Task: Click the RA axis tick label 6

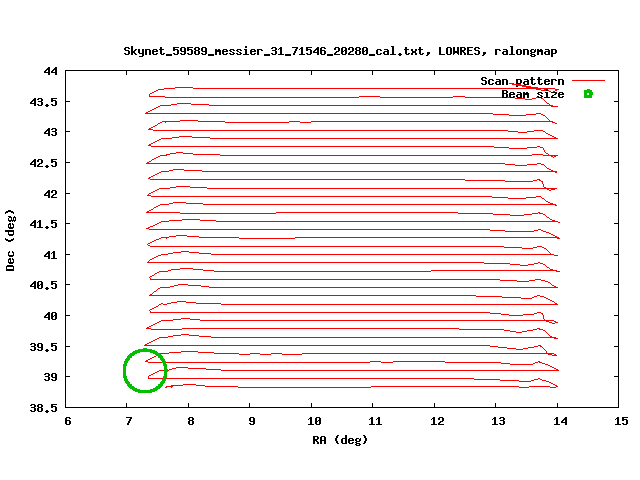Action: click(68, 421)
